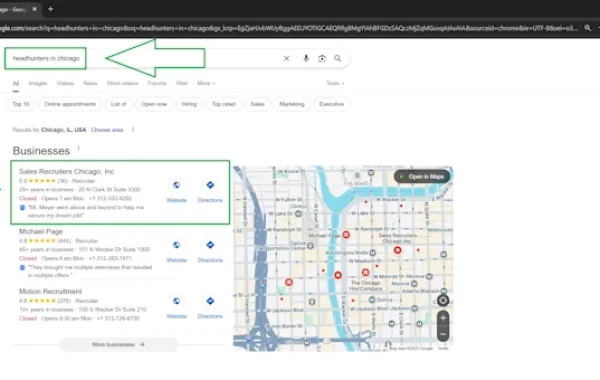Apply the Executive filter chip

click(331, 104)
